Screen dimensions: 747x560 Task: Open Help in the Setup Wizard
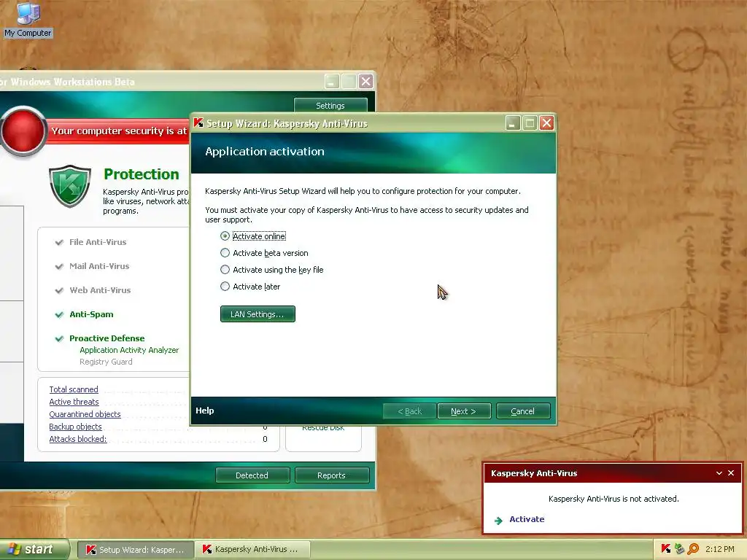[205, 411]
